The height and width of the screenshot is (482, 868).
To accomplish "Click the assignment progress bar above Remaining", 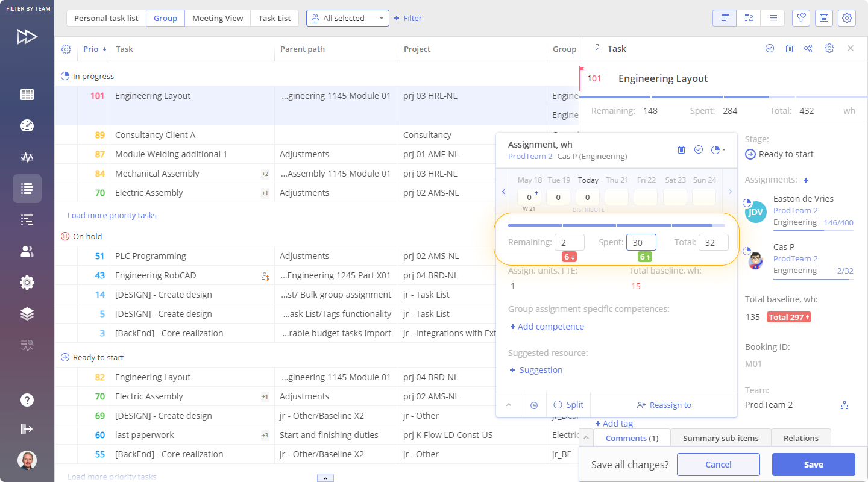I will 617,225.
